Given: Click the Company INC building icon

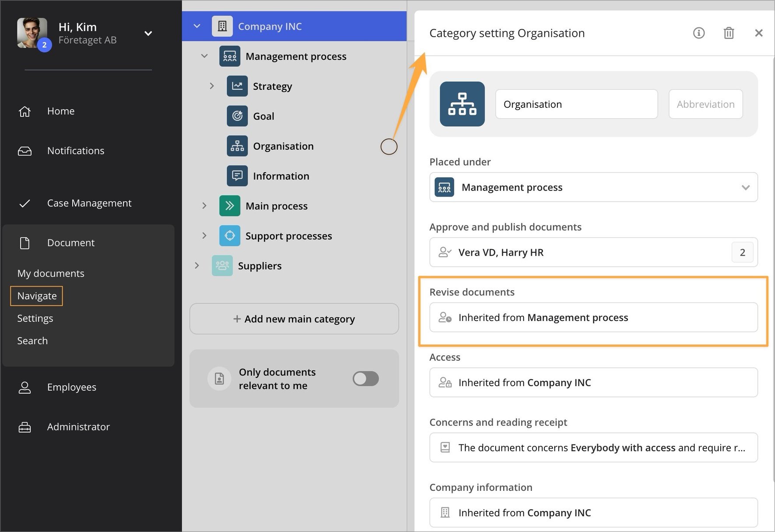Looking at the screenshot, I should pyautogui.click(x=222, y=26).
